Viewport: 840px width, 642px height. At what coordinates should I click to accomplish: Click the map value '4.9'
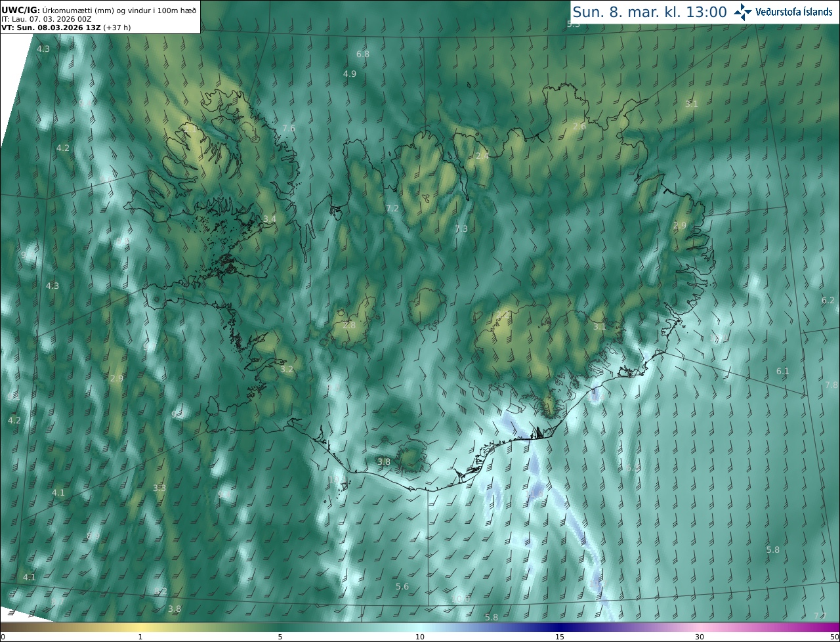(x=350, y=74)
